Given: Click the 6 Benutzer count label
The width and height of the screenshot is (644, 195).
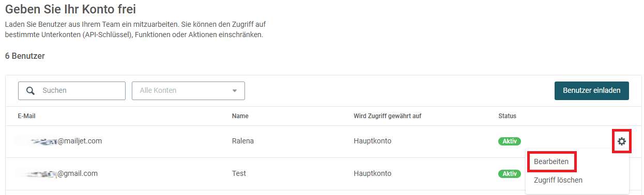Looking at the screenshot, I should pos(25,56).
